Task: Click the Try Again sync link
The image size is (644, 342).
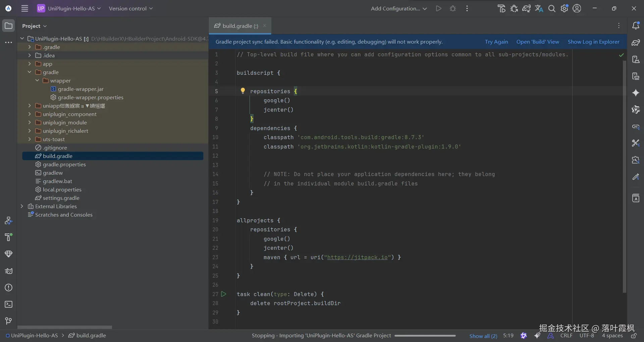Action: tap(496, 42)
